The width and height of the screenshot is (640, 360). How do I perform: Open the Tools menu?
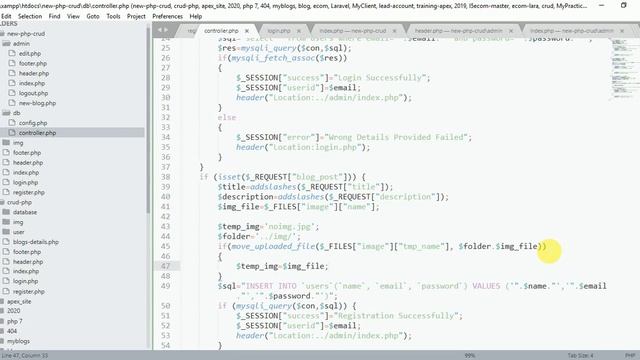pyautogui.click(x=113, y=16)
